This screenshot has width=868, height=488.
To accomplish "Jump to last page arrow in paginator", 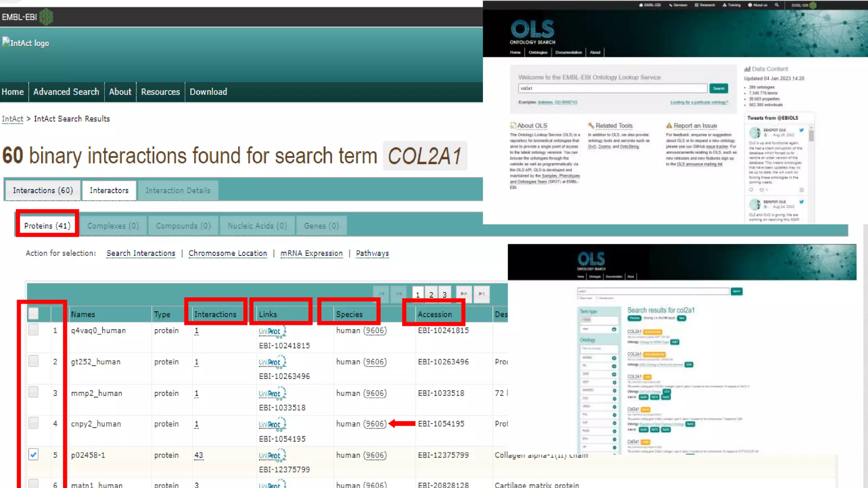I will (481, 294).
